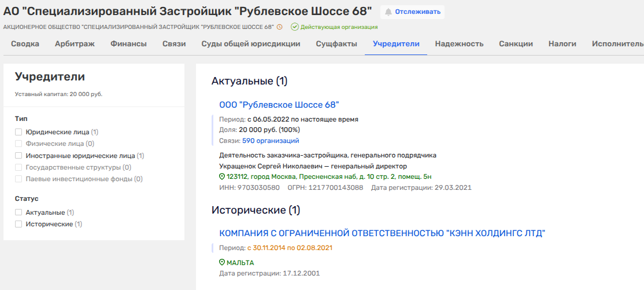The image size is (644, 290).
Task: Go to the Суды общей юрисдикции tab
Action: pos(250,43)
